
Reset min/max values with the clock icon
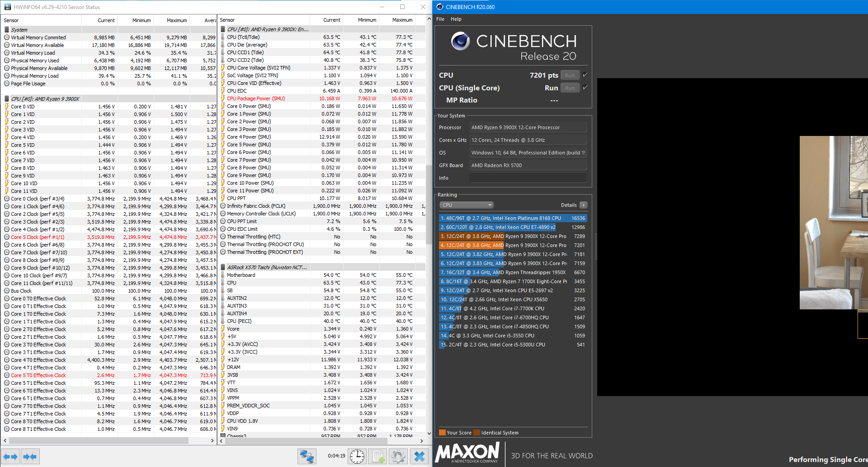pyautogui.click(x=357, y=457)
